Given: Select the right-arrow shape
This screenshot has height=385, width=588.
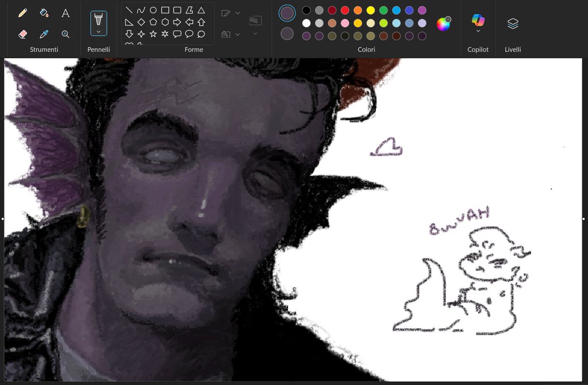Looking at the screenshot, I should click(x=177, y=22).
